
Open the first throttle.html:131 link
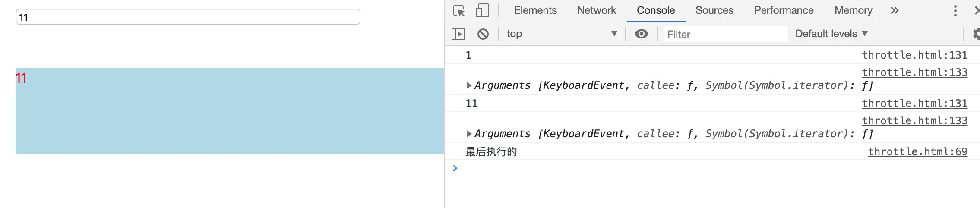914,55
